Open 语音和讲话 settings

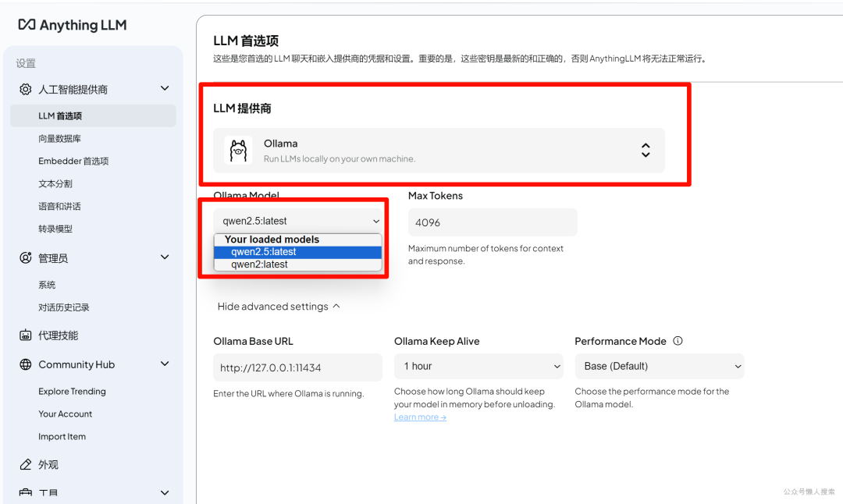59,206
